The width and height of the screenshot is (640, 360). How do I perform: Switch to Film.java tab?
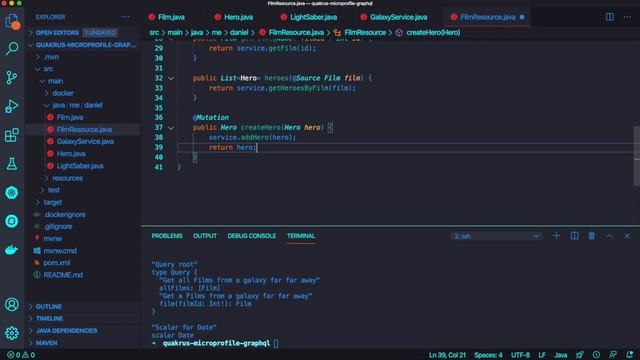[x=167, y=17]
